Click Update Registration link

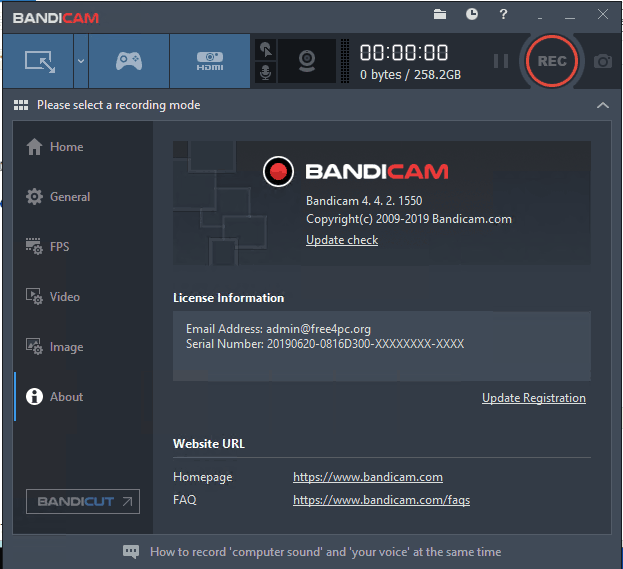point(533,398)
